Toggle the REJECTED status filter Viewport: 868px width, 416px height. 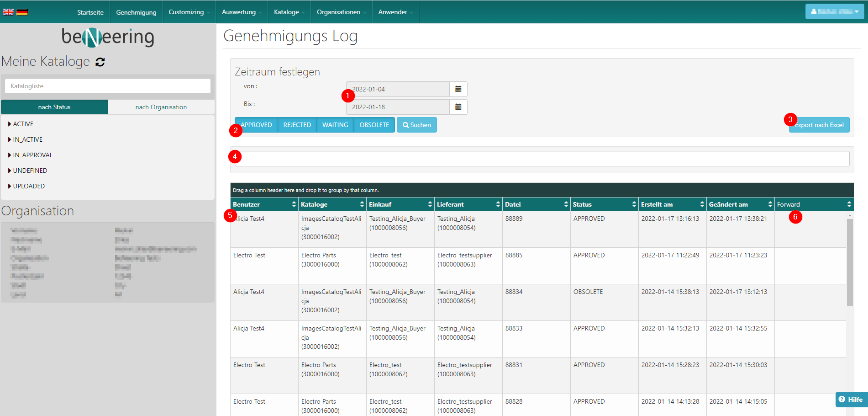297,125
